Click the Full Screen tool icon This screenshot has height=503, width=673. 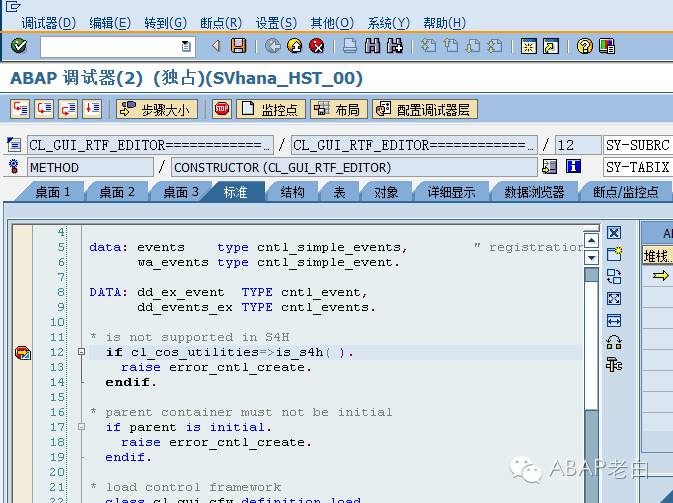[x=614, y=298]
